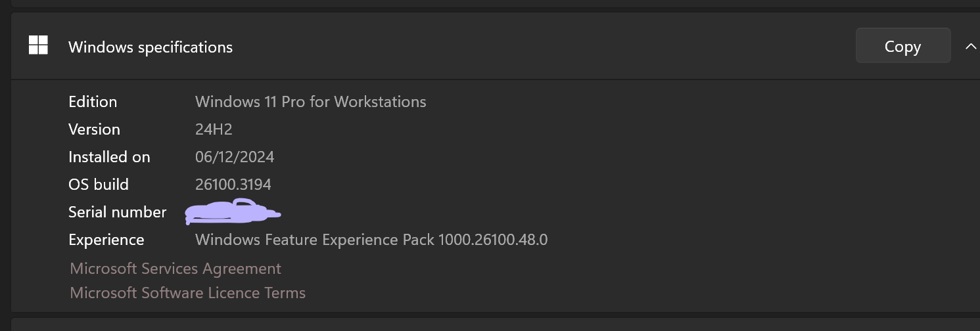The height and width of the screenshot is (331, 980).
Task: Click the Edition label
Action: 93,102
